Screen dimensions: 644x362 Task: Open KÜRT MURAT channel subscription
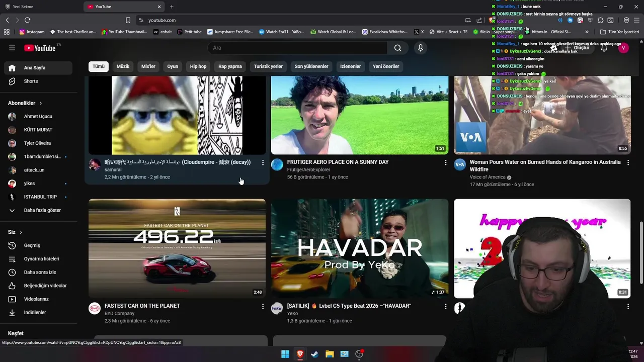(38, 130)
